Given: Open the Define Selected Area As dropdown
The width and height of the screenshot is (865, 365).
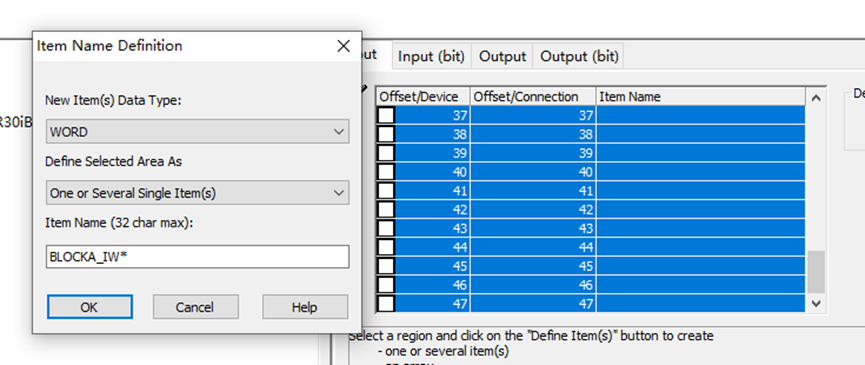Looking at the screenshot, I should [197, 193].
